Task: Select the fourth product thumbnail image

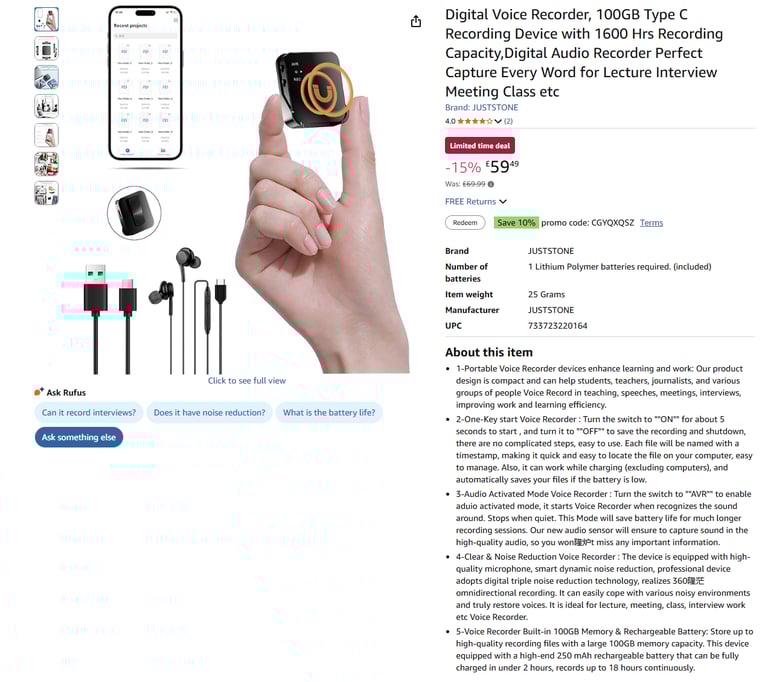Action: (x=47, y=106)
